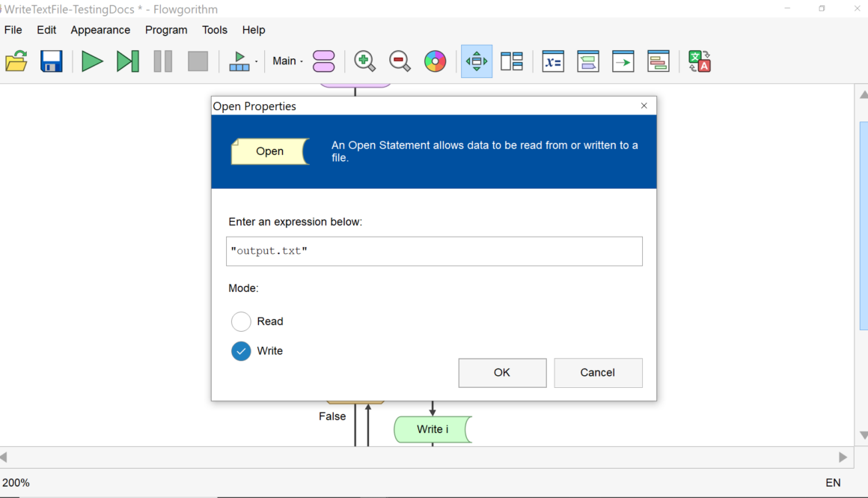Screen dimensions: 868x498
Task: Open the Source Code Viewer translate icon
Action: 699,61
